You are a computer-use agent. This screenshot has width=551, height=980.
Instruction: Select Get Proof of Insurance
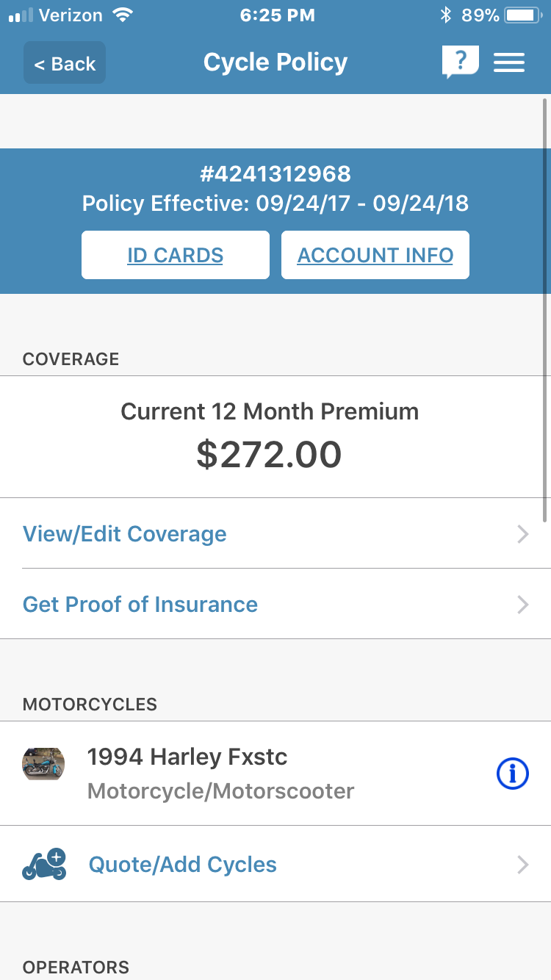point(140,605)
